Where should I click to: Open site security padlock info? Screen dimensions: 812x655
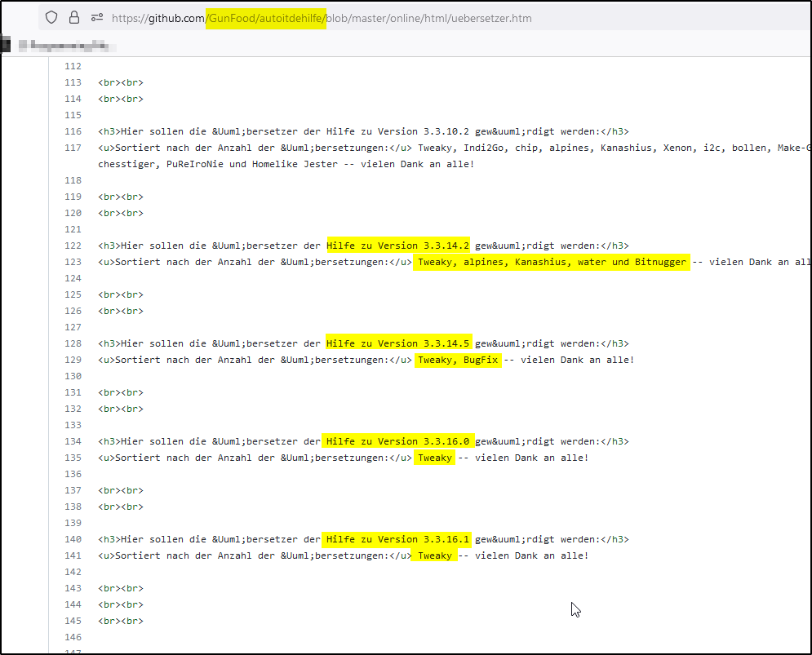74,17
